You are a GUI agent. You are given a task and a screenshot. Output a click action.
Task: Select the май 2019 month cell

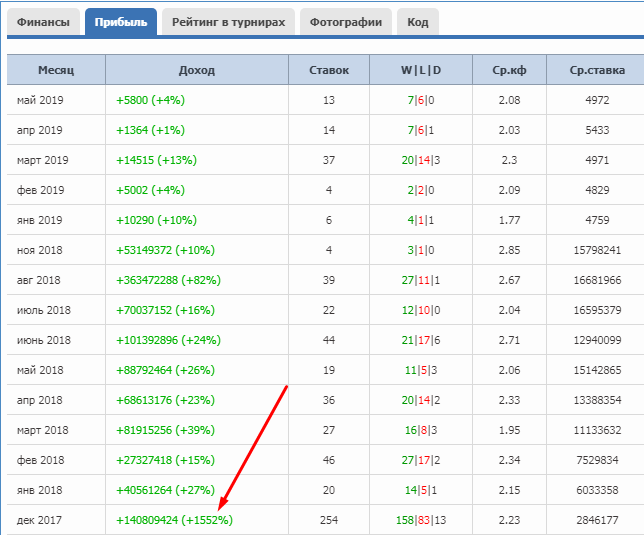(40, 100)
